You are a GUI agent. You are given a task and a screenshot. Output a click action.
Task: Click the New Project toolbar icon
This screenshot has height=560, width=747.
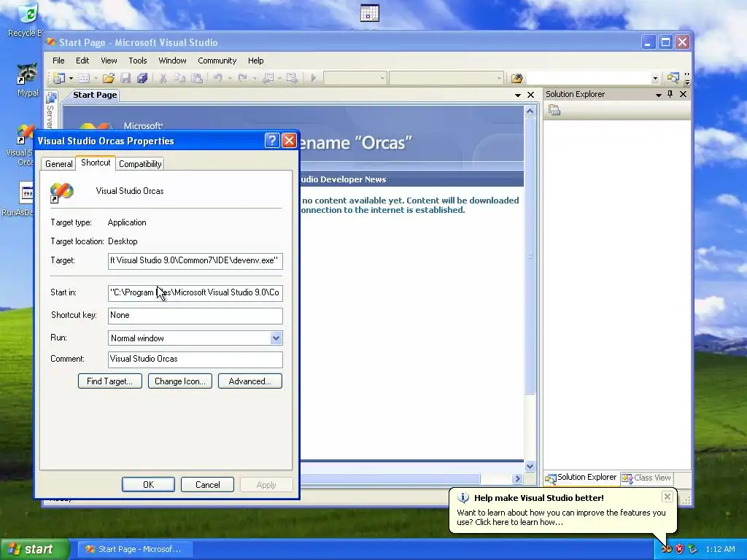[x=59, y=78]
